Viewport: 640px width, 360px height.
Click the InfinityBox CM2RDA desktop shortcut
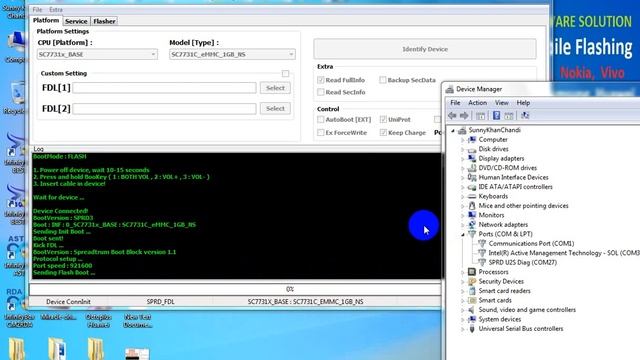[x=18, y=309]
